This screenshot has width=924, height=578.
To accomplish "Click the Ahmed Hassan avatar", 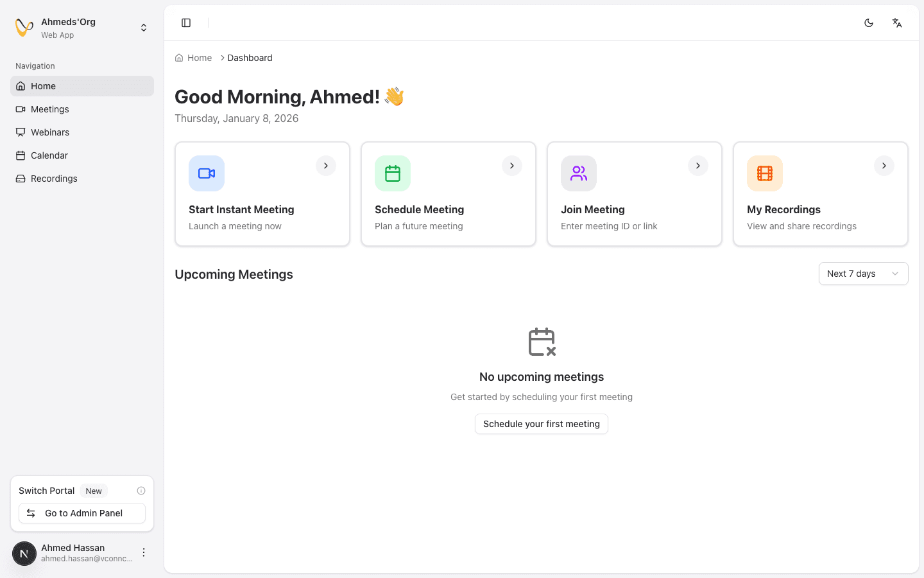I will click(x=24, y=554).
